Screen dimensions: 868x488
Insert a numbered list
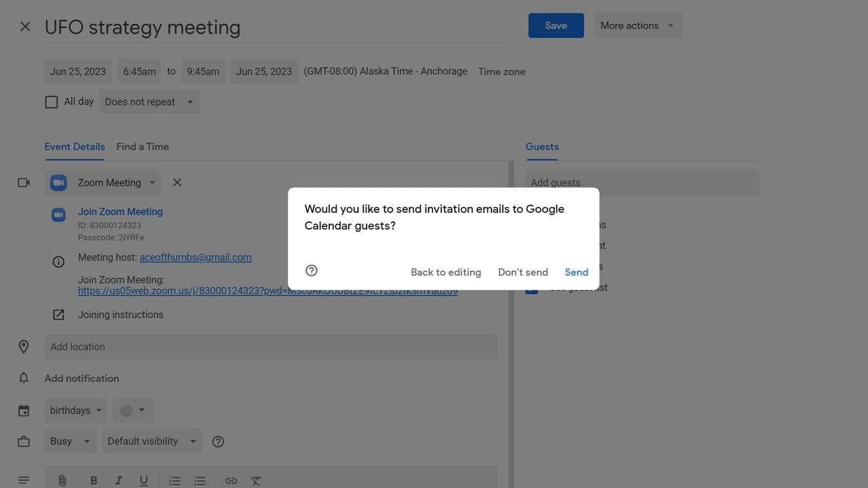point(175,481)
